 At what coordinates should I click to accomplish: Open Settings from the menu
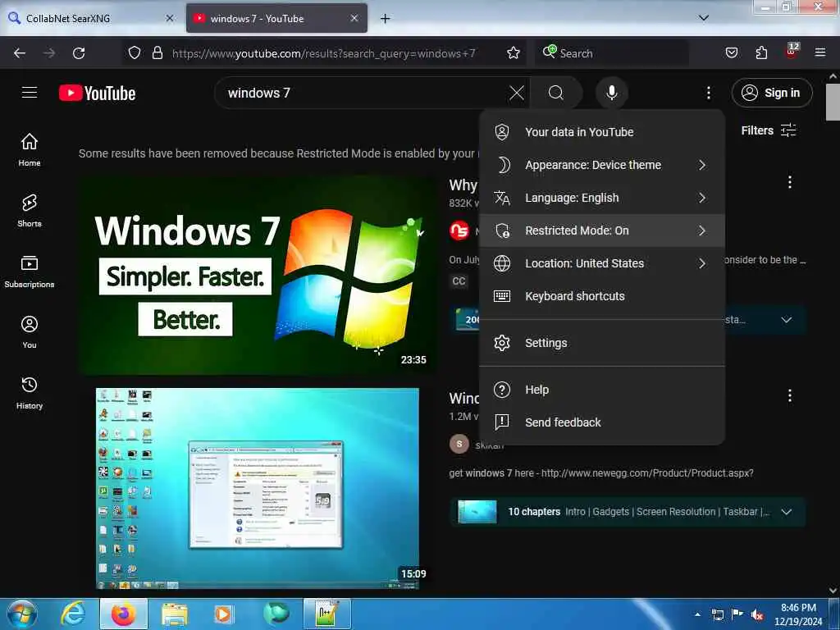click(x=601, y=343)
